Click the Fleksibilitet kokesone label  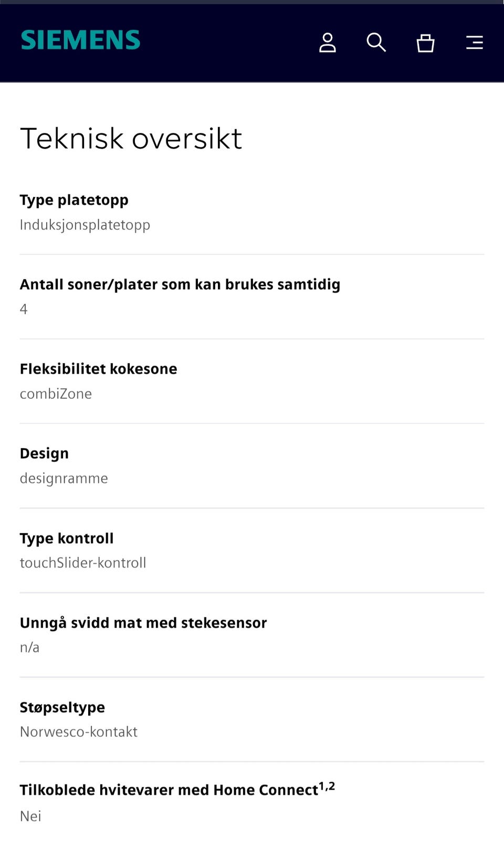click(99, 369)
